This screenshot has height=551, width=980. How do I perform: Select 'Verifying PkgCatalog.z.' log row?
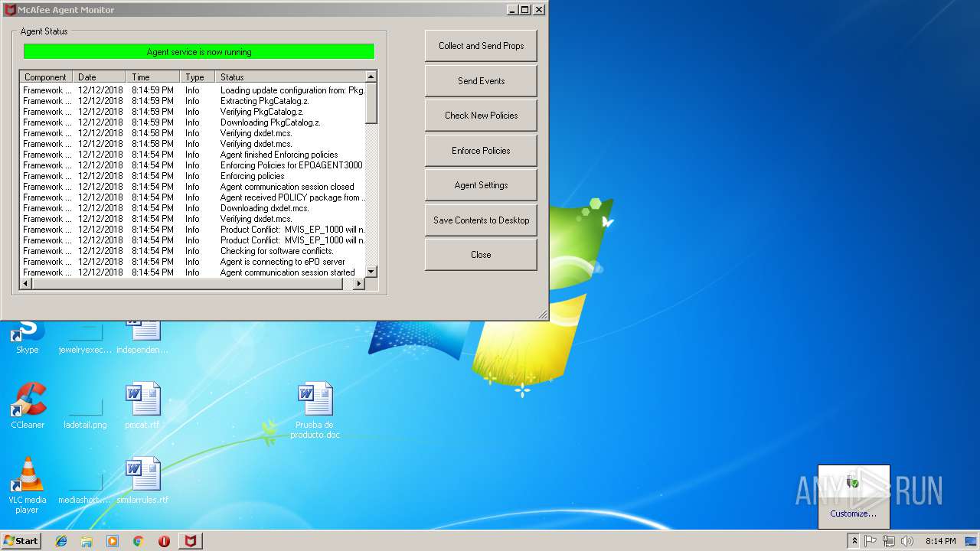pyautogui.click(x=193, y=112)
